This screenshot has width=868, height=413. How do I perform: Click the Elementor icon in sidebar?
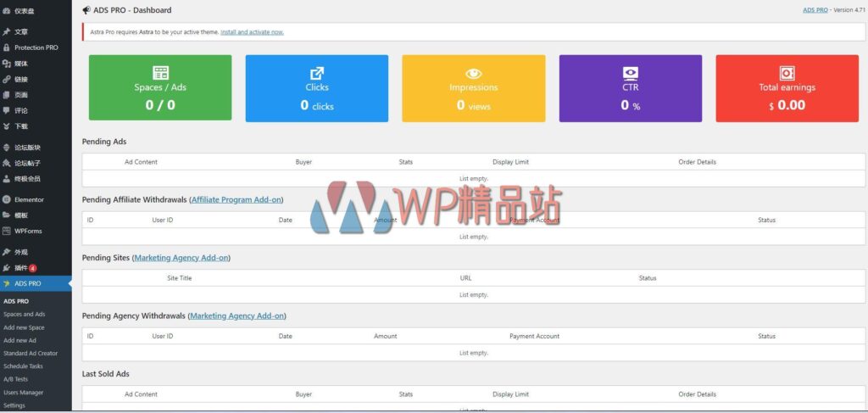7,199
